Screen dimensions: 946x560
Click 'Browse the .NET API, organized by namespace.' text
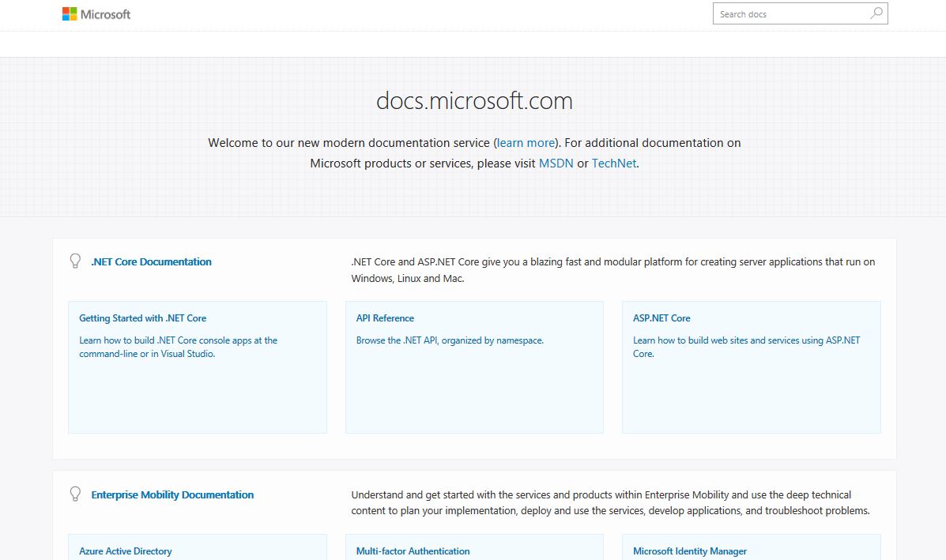point(450,340)
